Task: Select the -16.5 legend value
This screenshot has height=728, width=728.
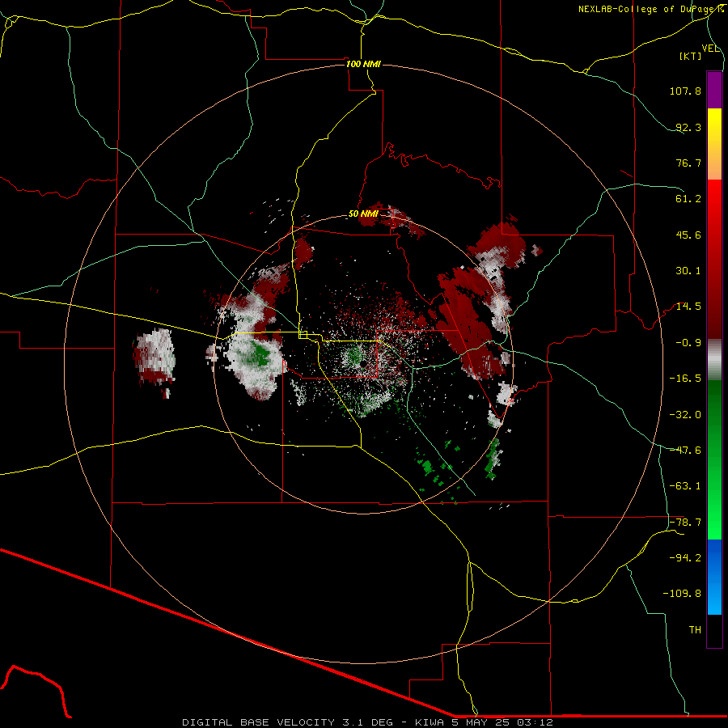Action: click(685, 379)
